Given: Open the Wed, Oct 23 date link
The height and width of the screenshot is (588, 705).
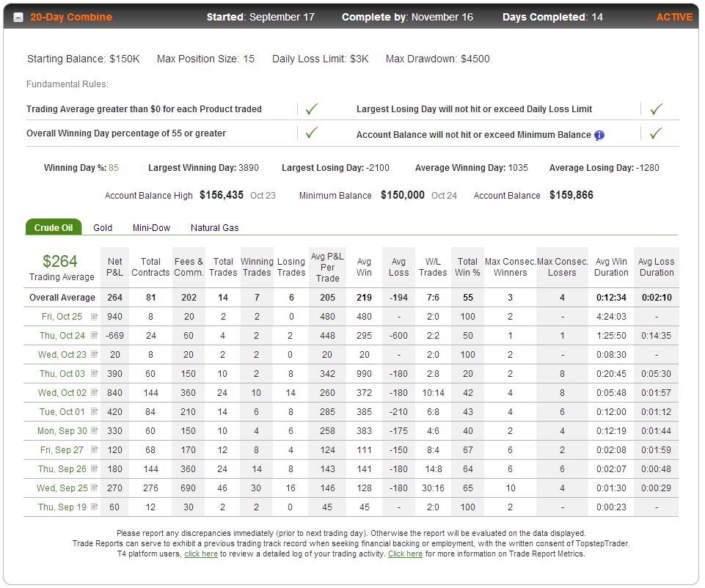Looking at the screenshot, I should coord(62,355).
